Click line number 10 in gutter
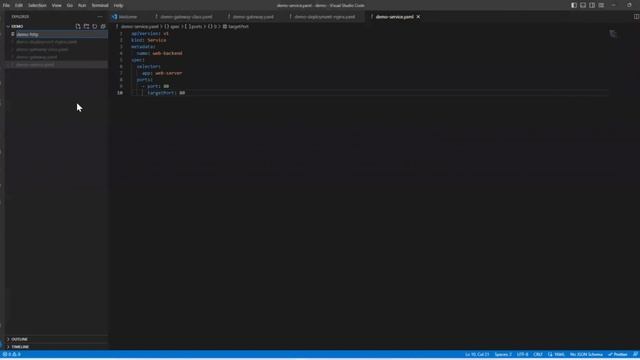640x360 pixels. tap(120, 93)
